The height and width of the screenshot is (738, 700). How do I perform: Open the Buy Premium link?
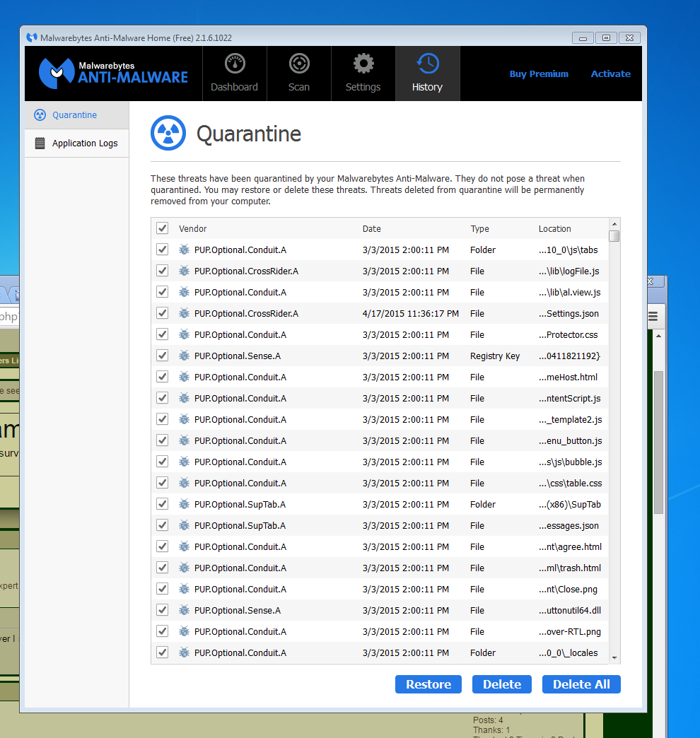tap(539, 74)
